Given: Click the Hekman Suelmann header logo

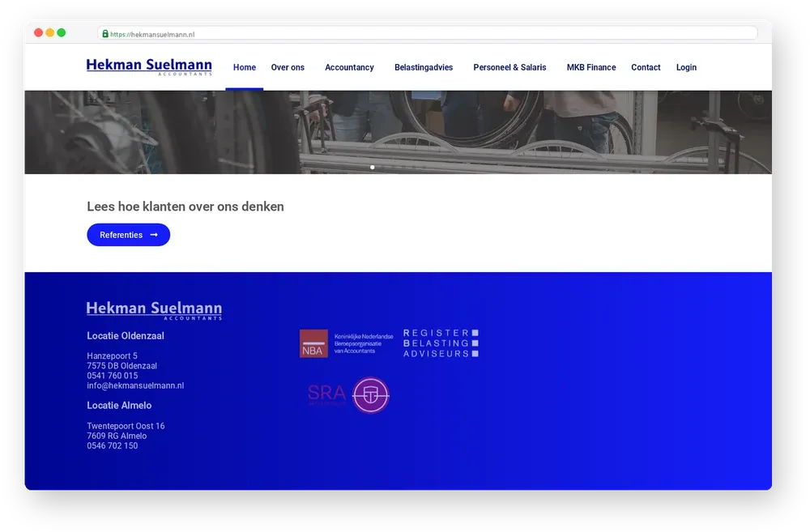Looking at the screenshot, I should 149,66.
